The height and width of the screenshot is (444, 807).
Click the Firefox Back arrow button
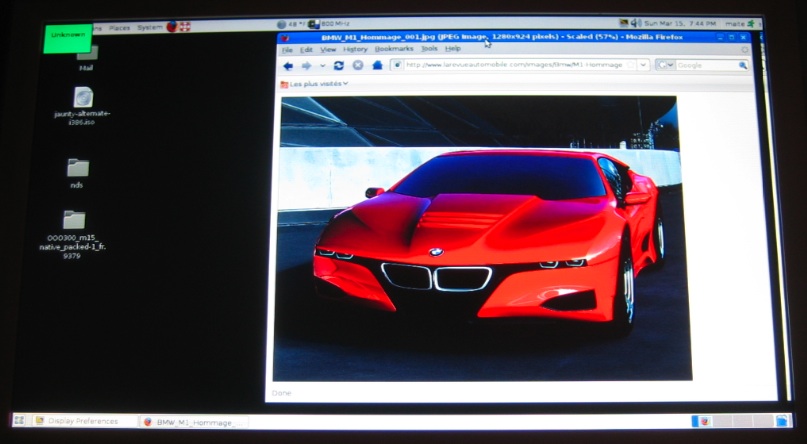(x=288, y=66)
